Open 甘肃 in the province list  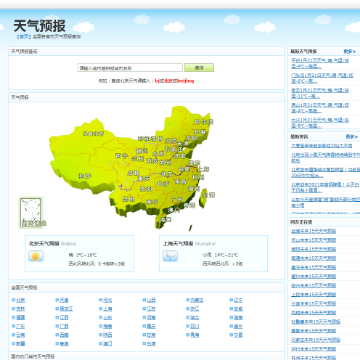(x=151, y=335)
